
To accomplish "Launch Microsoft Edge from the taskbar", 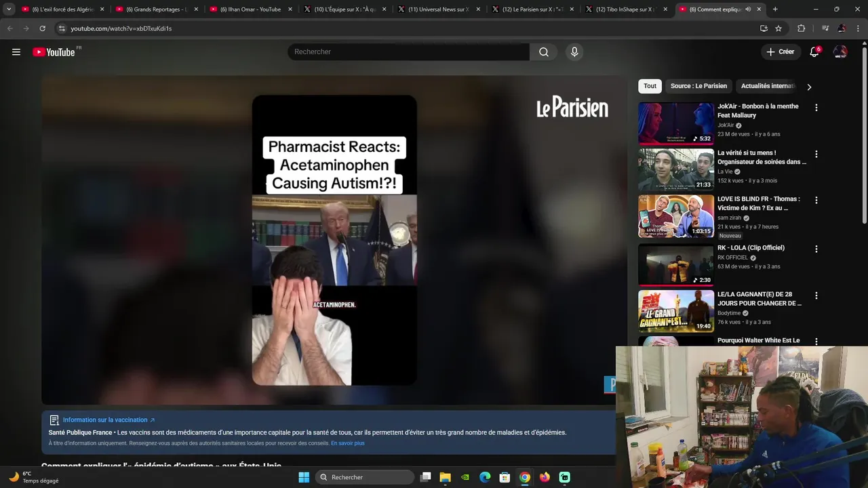I will click(485, 477).
